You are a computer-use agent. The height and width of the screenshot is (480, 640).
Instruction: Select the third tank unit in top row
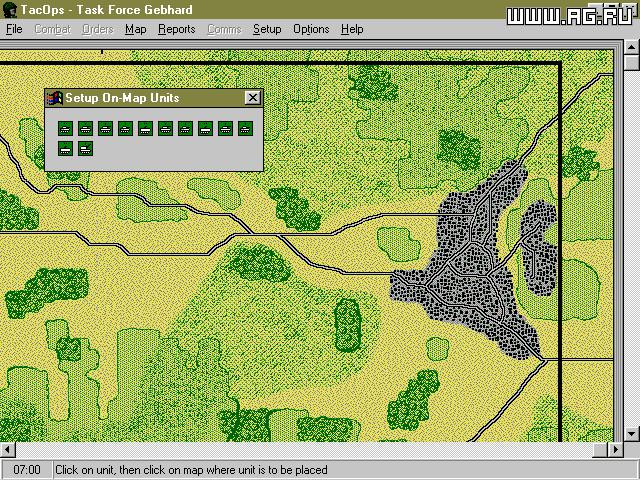click(x=105, y=129)
